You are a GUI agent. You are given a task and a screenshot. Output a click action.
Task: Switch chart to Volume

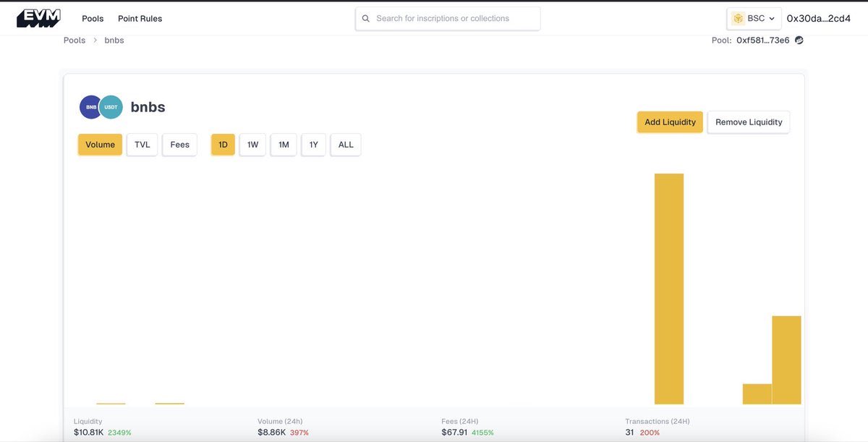point(100,145)
